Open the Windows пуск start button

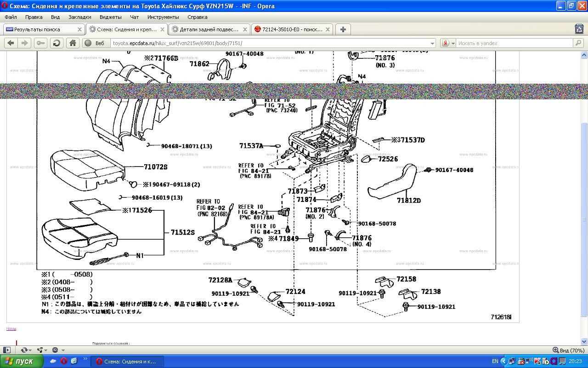[22, 361]
